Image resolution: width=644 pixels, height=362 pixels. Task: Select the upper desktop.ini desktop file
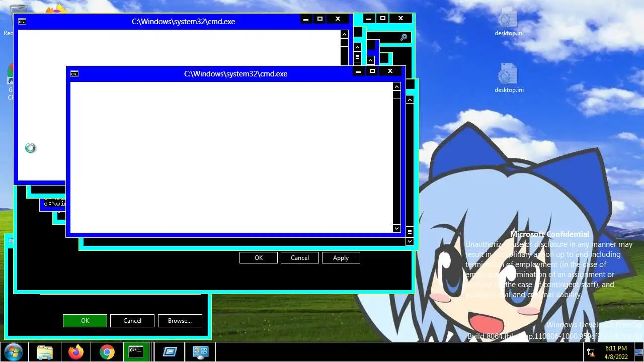click(x=509, y=22)
